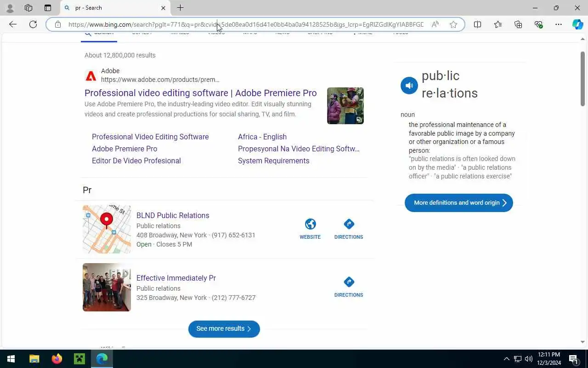Refresh the current page
Viewport: 588px width, 368px height.
(33, 24)
